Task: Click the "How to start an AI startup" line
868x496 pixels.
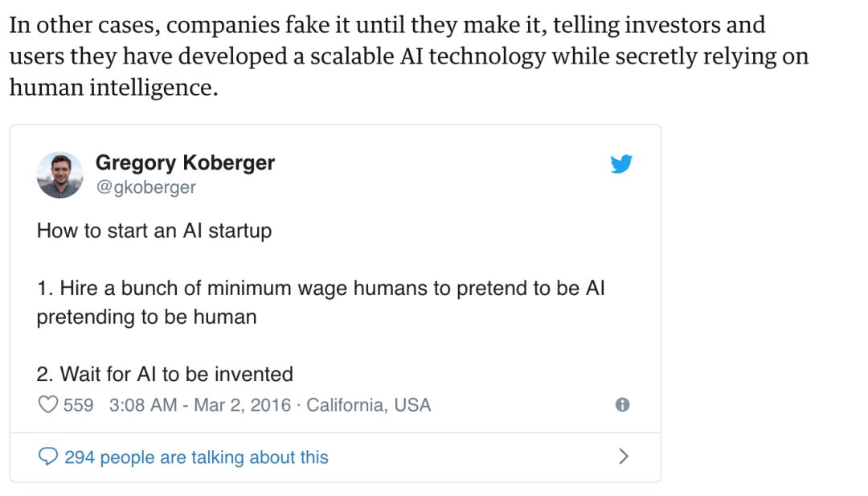Action: pos(154,231)
